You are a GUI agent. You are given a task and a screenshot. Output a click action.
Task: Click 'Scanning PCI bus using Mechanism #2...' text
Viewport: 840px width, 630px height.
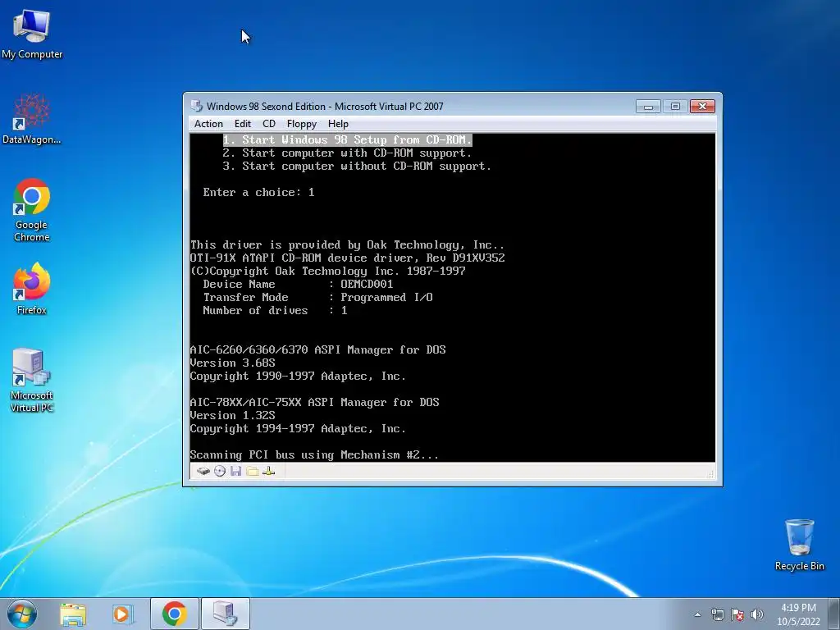[314, 454]
